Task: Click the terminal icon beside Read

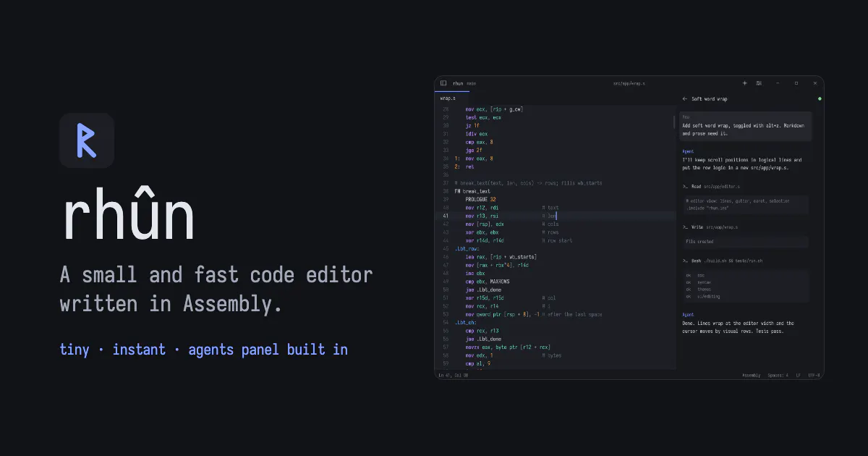Action: pos(685,186)
